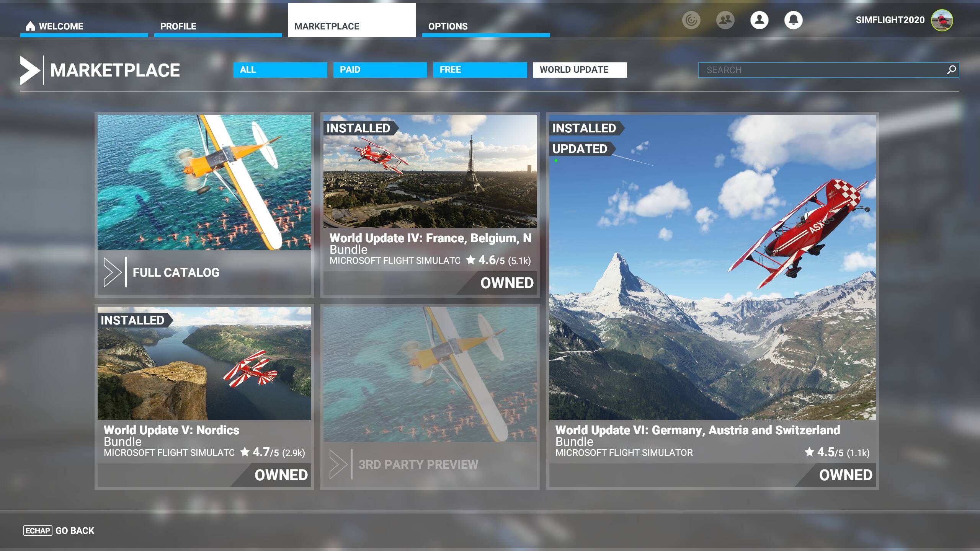The image size is (980, 551).
Task: Click the ECHAP key label
Action: (x=38, y=531)
